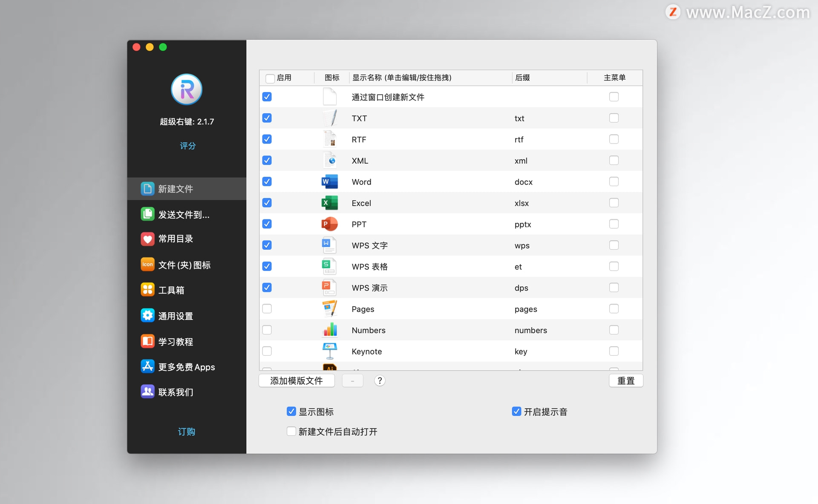Click the 新建文件 sidebar entry

pyautogui.click(x=175, y=189)
